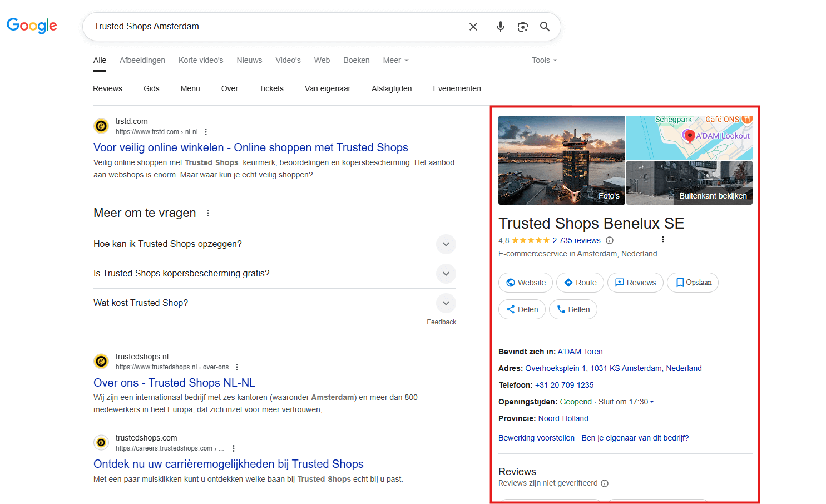Select the Reviews filter chip

107,88
